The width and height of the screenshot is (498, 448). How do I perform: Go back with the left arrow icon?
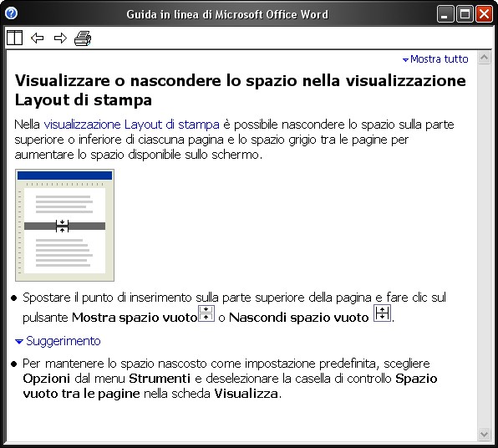(x=37, y=38)
